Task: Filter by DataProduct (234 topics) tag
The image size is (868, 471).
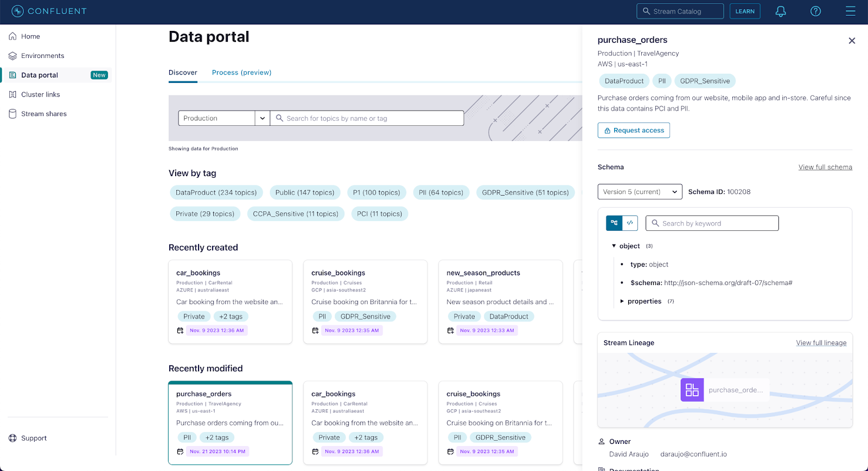Action: [x=216, y=192]
